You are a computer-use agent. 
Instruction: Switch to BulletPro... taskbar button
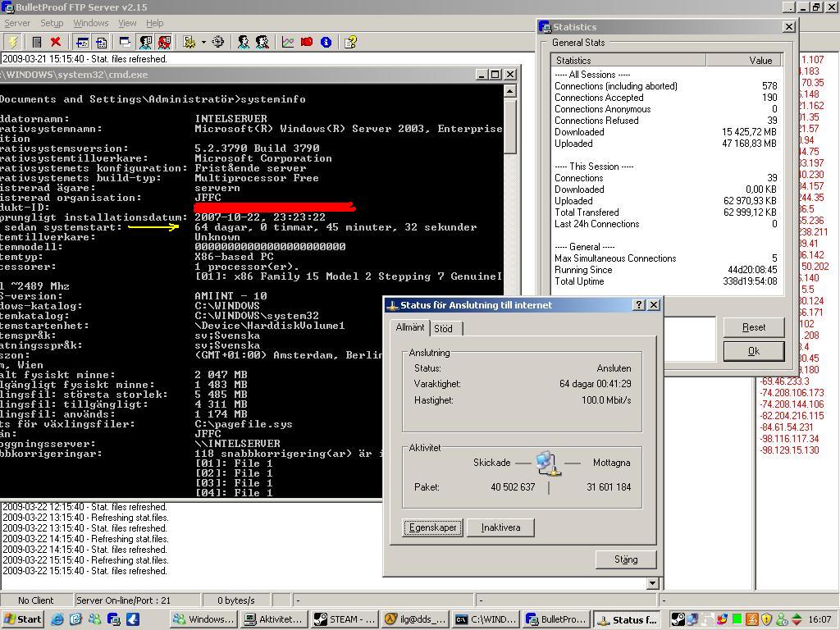point(556,619)
